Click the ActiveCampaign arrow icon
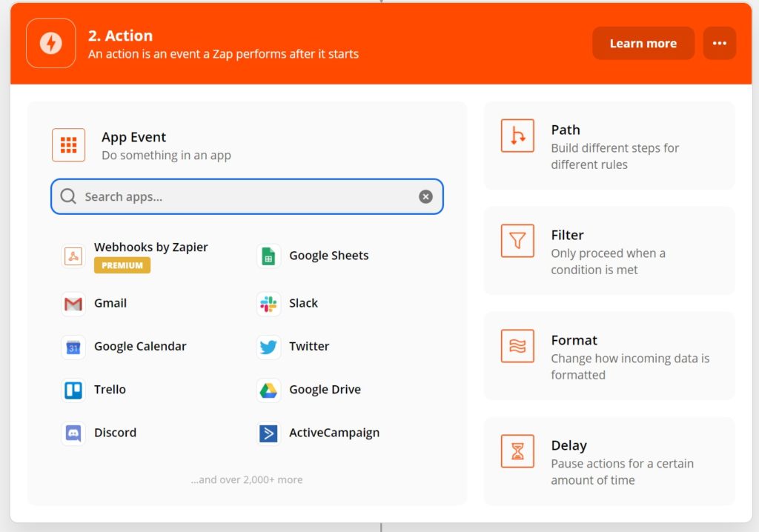 (268, 433)
